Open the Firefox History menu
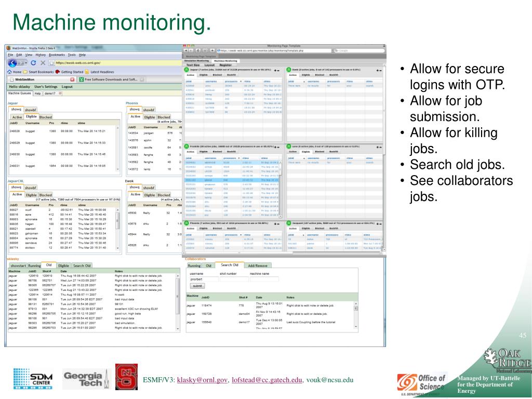 (41, 55)
